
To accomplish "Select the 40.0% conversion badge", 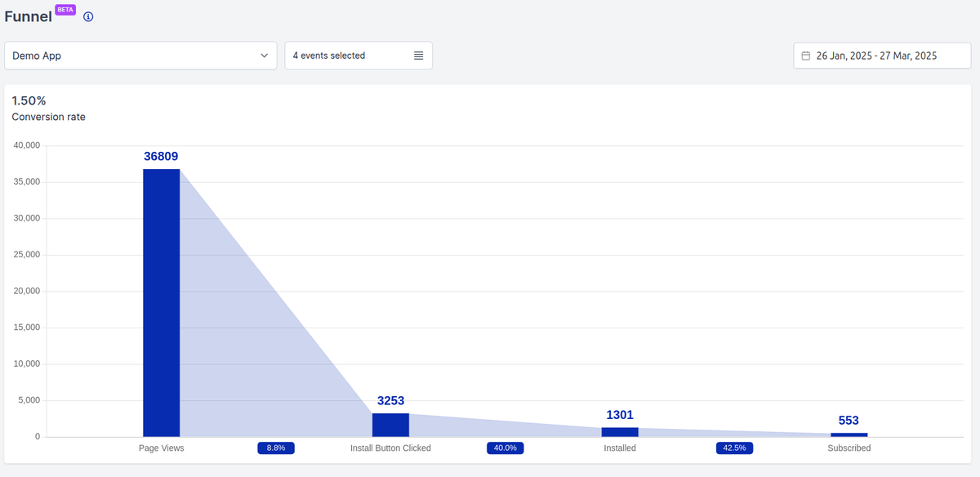I will [505, 448].
